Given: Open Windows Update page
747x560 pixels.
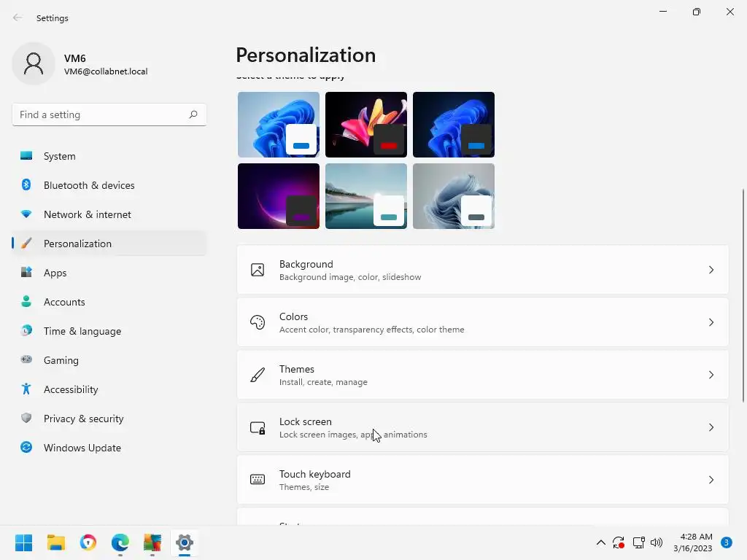Looking at the screenshot, I should click(109, 447).
